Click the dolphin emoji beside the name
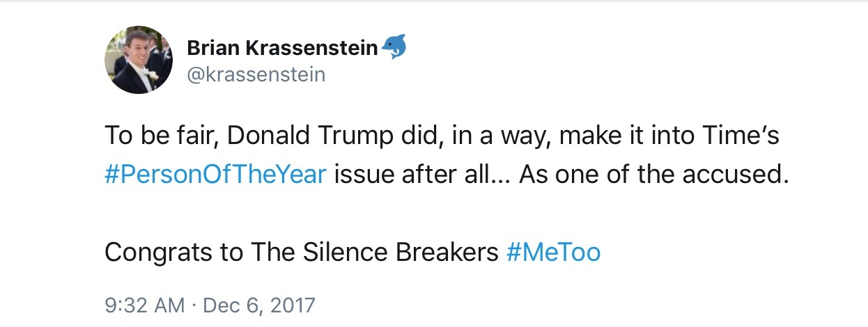Screen dimensions: 868x327 click(394, 47)
